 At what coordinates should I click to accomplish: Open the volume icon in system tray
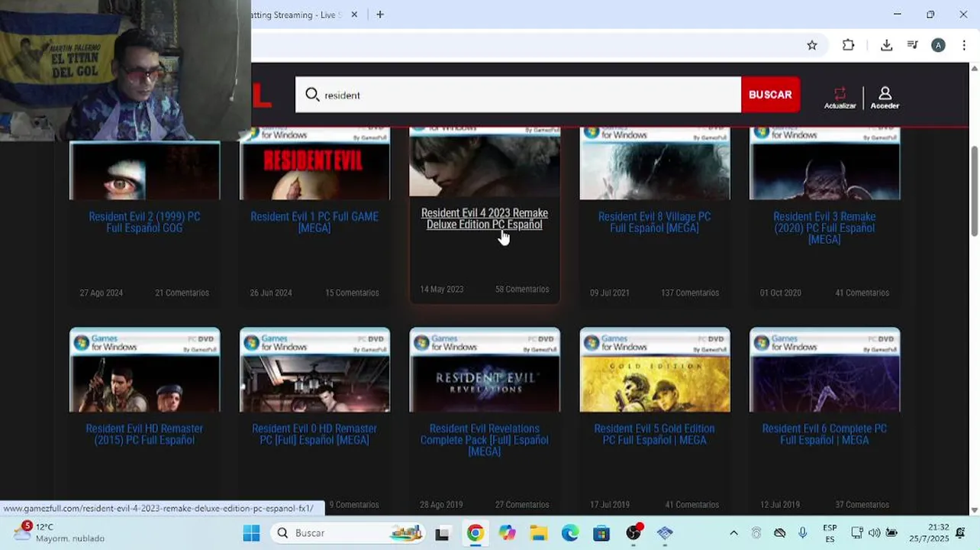pos(874,533)
